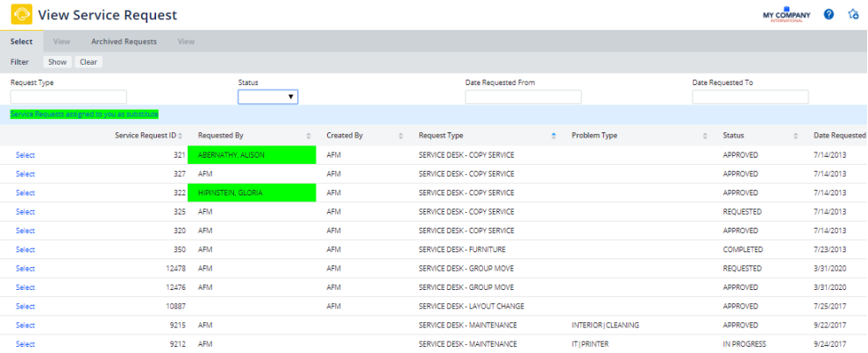The image size is (868, 353).
Task: Open the Status filter dropdown
Action: pos(267,97)
